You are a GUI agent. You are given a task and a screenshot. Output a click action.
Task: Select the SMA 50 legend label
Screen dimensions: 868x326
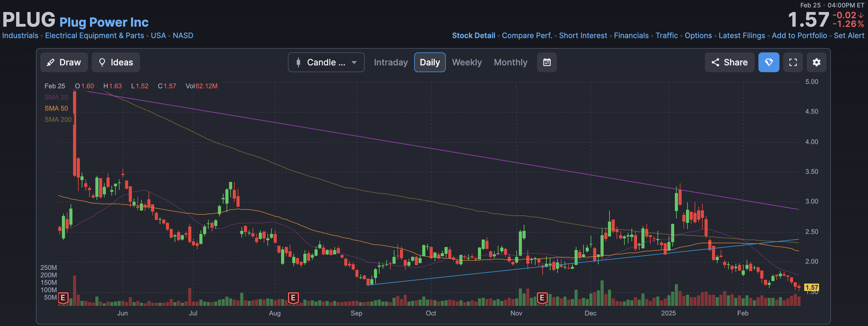point(56,108)
